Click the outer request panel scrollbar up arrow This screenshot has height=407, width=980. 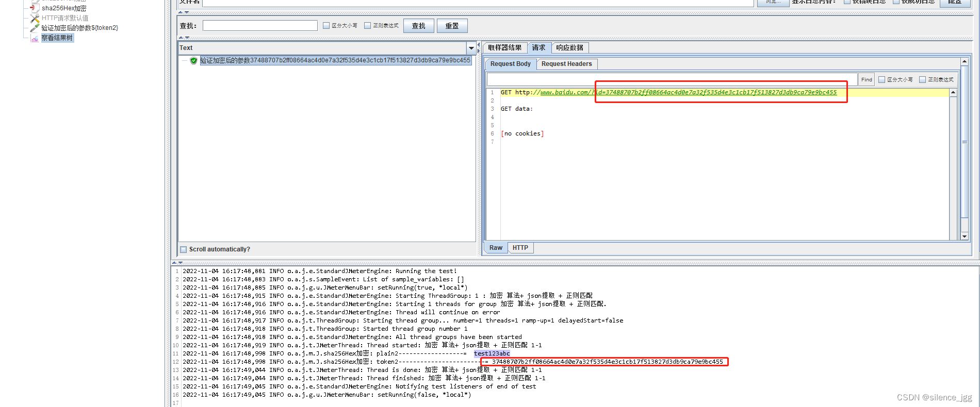click(965, 62)
